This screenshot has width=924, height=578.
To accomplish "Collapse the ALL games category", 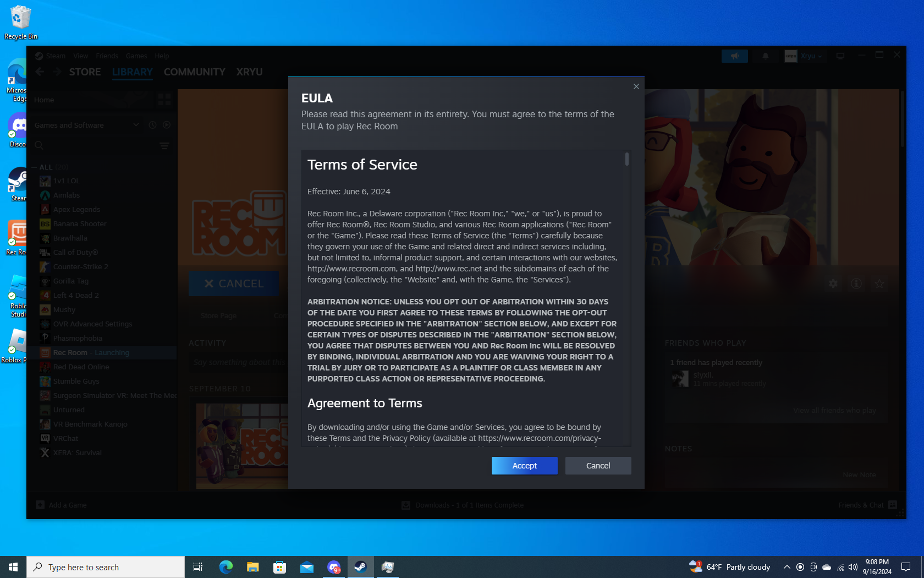I will (35, 167).
